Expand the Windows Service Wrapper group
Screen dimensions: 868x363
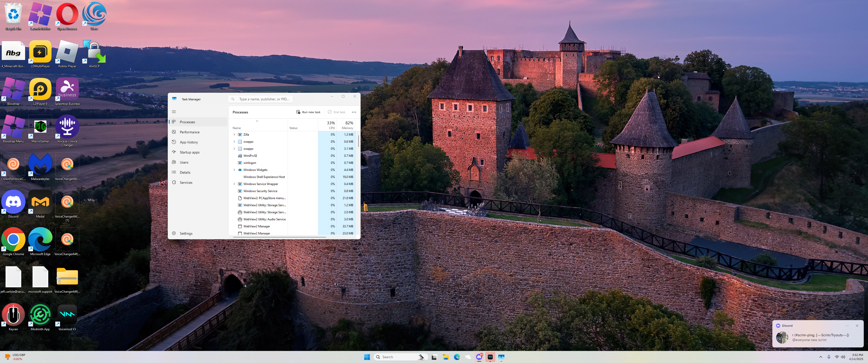click(234, 184)
